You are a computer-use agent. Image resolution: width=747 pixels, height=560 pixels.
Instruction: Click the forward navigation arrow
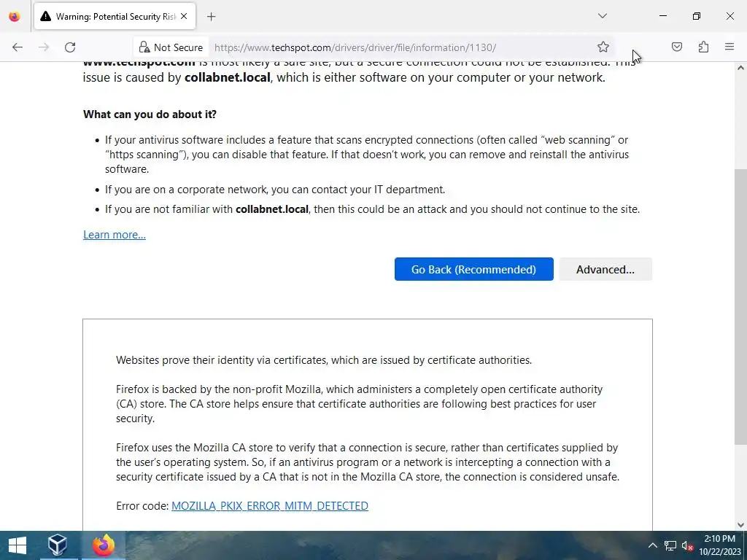[44, 47]
